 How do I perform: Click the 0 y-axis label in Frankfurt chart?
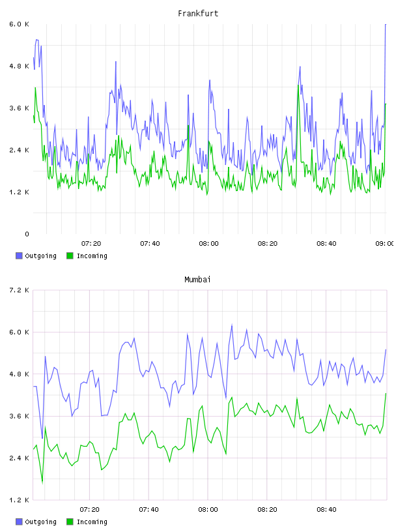[27, 234]
